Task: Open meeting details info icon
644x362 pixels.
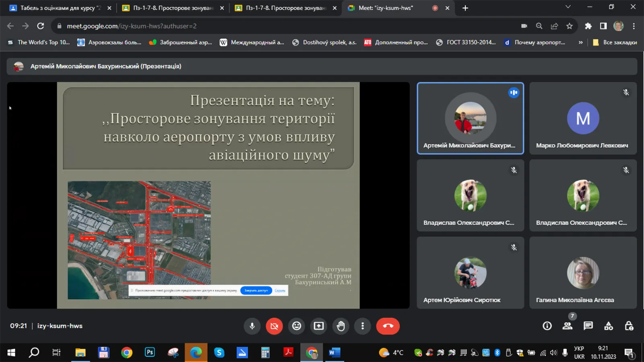Action: point(547,326)
